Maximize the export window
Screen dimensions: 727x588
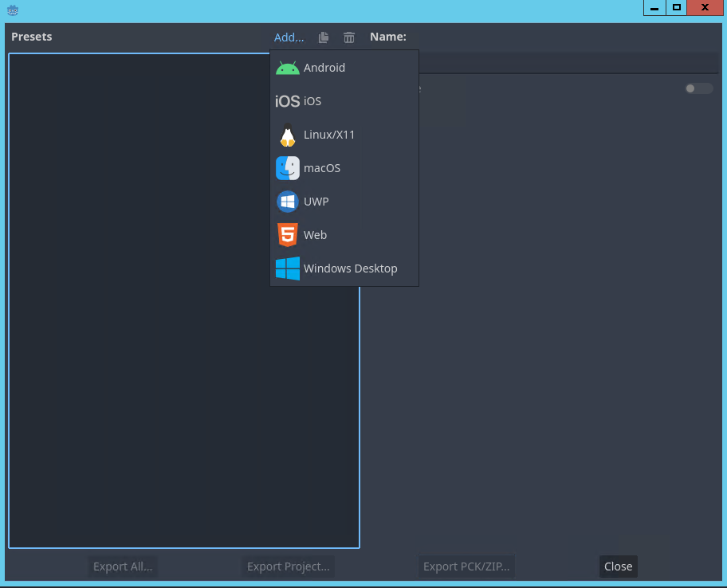[677, 8]
